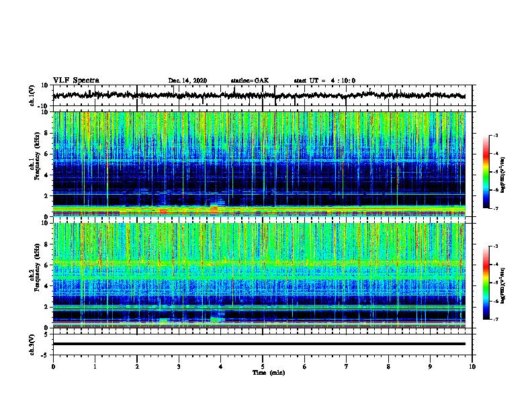Click the flat ch.3 voltage trace line
This screenshot has width=532, height=411.
(259, 344)
